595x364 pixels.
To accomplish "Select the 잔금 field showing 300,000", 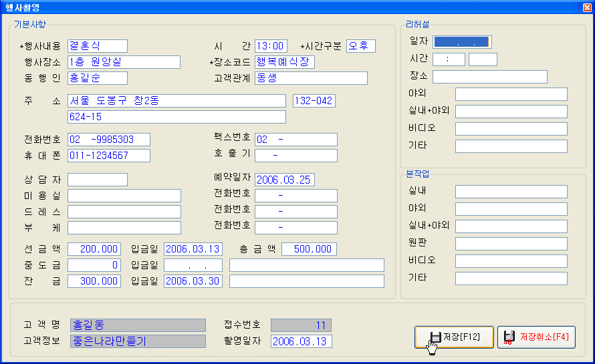I will 94,281.
